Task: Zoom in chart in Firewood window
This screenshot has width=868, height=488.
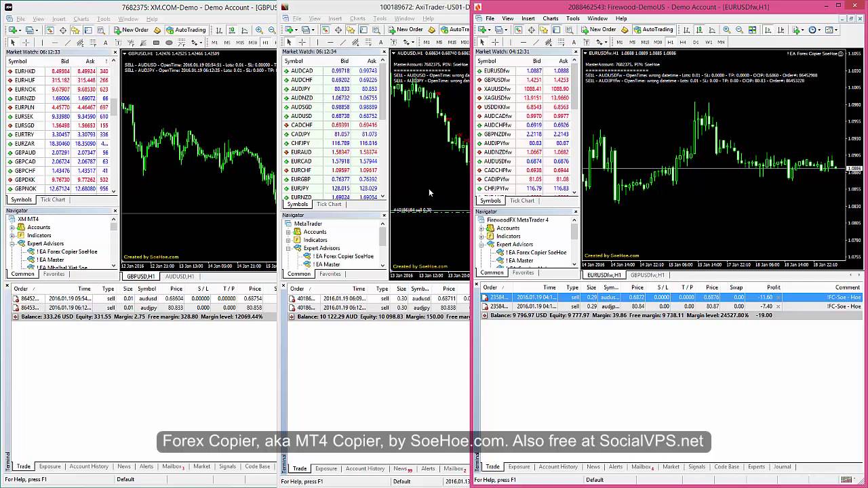Action: coord(727,30)
